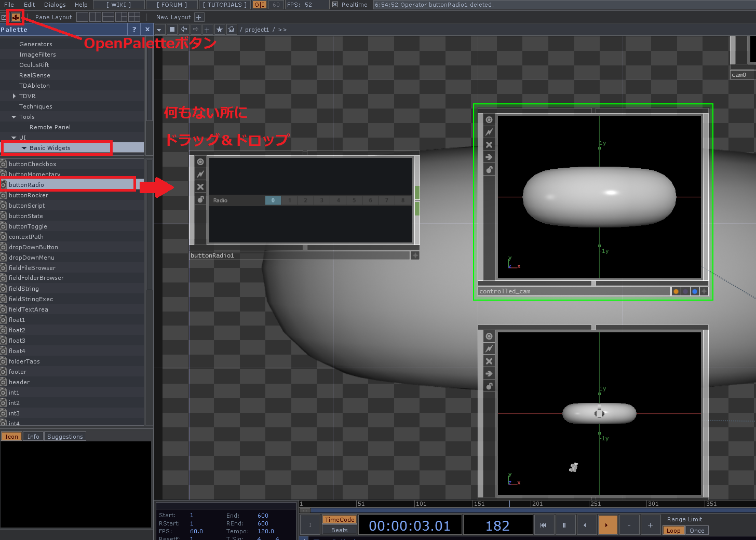Switch to the Info tab
Viewport: 756px width, 540px height.
(33, 437)
